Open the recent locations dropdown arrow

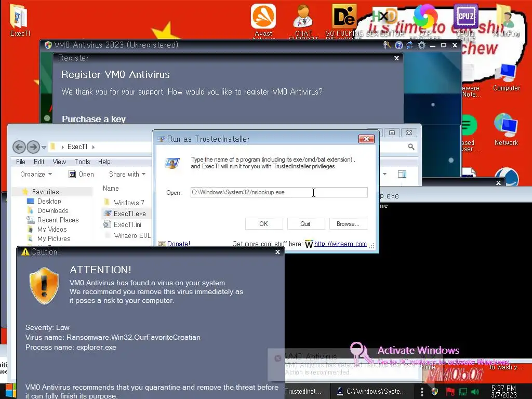tap(44, 147)
